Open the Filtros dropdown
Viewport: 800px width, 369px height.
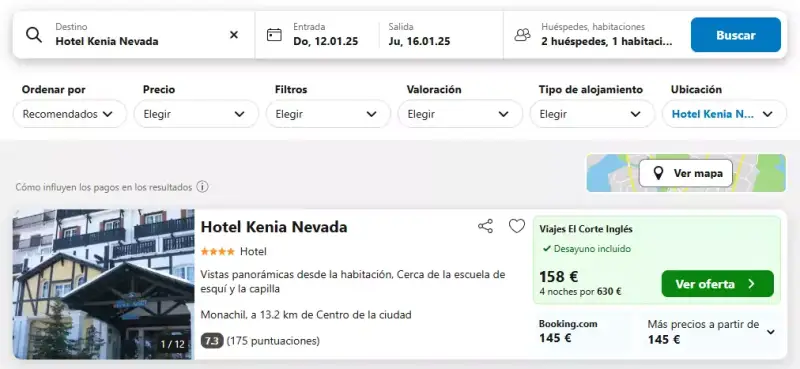(328, 114)
